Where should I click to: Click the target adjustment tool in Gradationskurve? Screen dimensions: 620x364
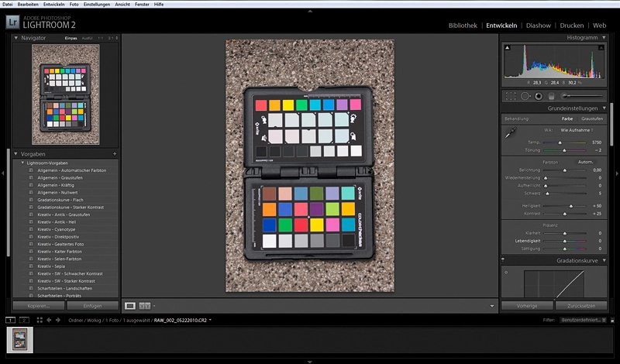click(x=506, y=273)
